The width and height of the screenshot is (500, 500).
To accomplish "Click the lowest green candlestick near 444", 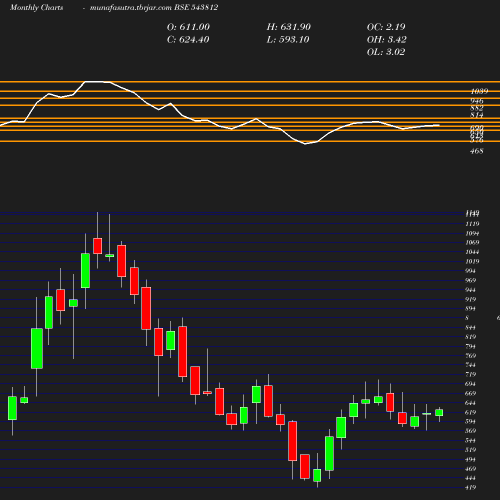I will pyautogui.click(x=317, y=475).
